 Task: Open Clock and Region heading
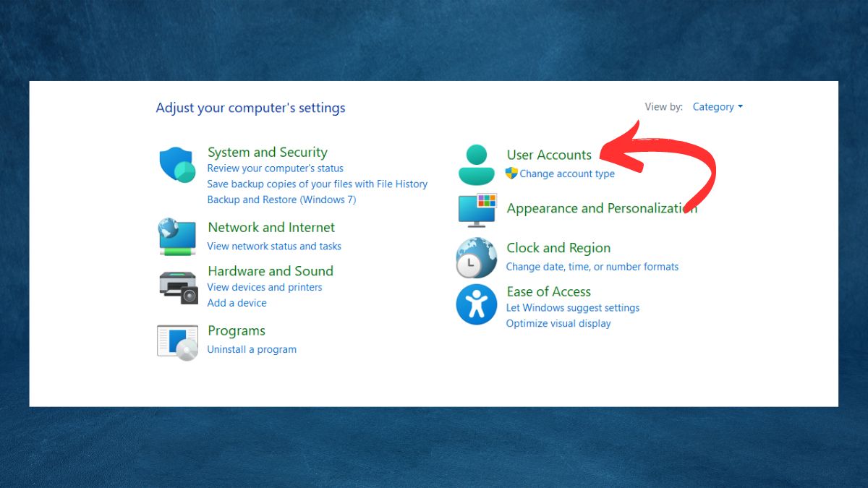point(558,248)
